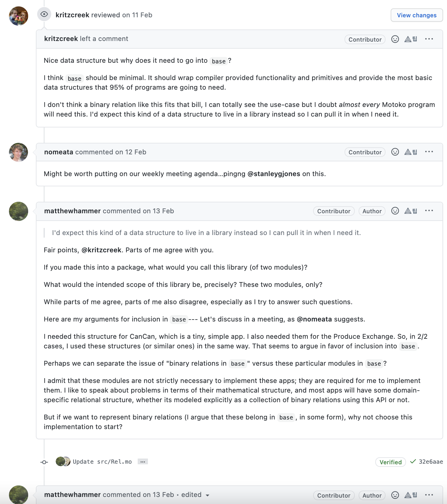Add reaction to the bottom matthewhammer comment
447x504 pixels.
(395, 495)
